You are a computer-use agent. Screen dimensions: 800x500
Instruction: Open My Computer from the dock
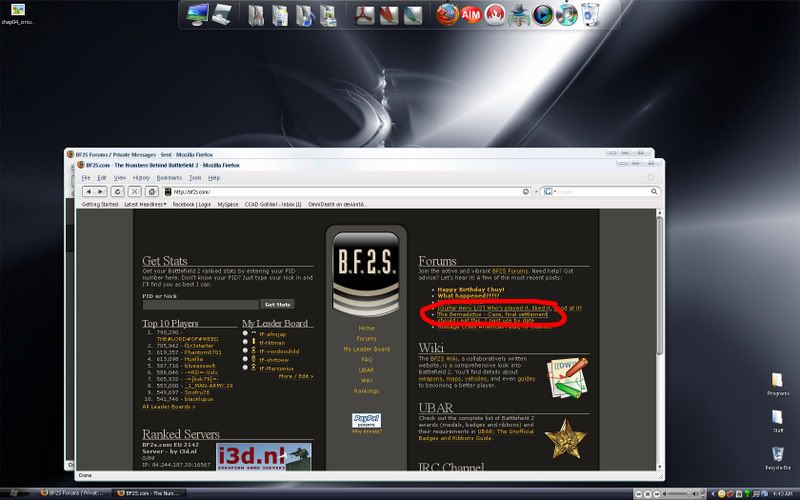coord(197,14)
